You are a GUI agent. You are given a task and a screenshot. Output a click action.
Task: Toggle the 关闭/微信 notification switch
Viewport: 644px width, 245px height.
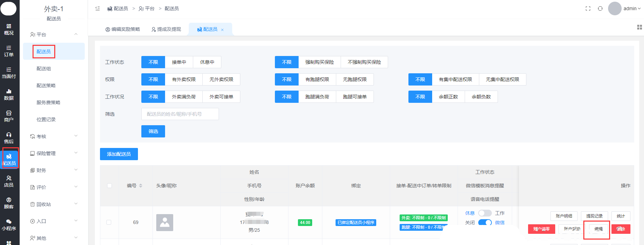(x=485, y=223)
